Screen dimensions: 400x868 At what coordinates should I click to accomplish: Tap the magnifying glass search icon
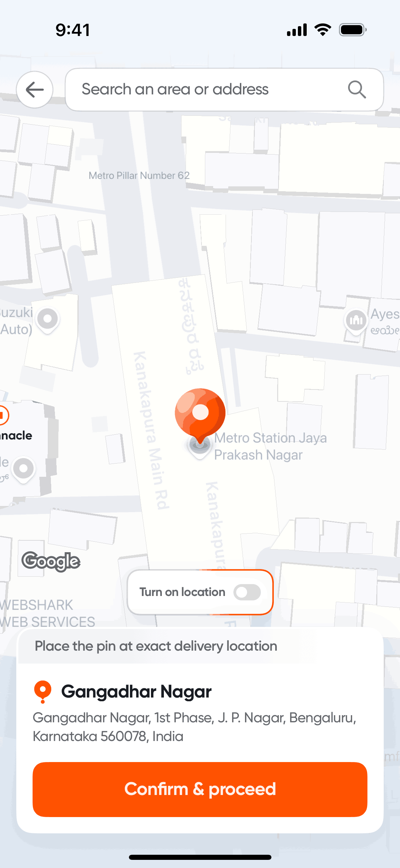tap(357, 90)
